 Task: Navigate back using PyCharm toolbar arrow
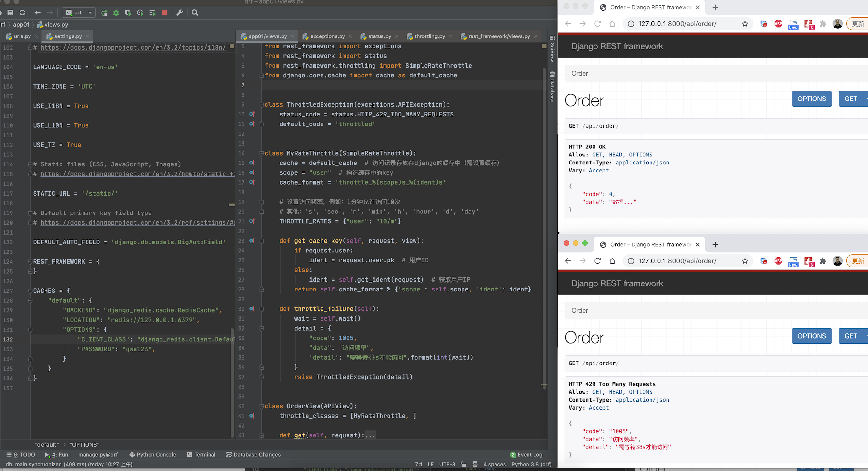coord(37,12)
